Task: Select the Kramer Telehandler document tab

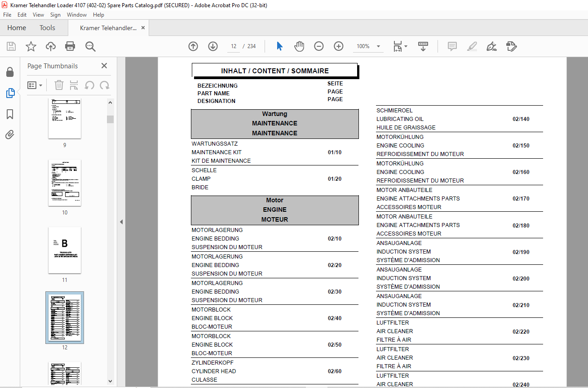Action: pos(108,28)
